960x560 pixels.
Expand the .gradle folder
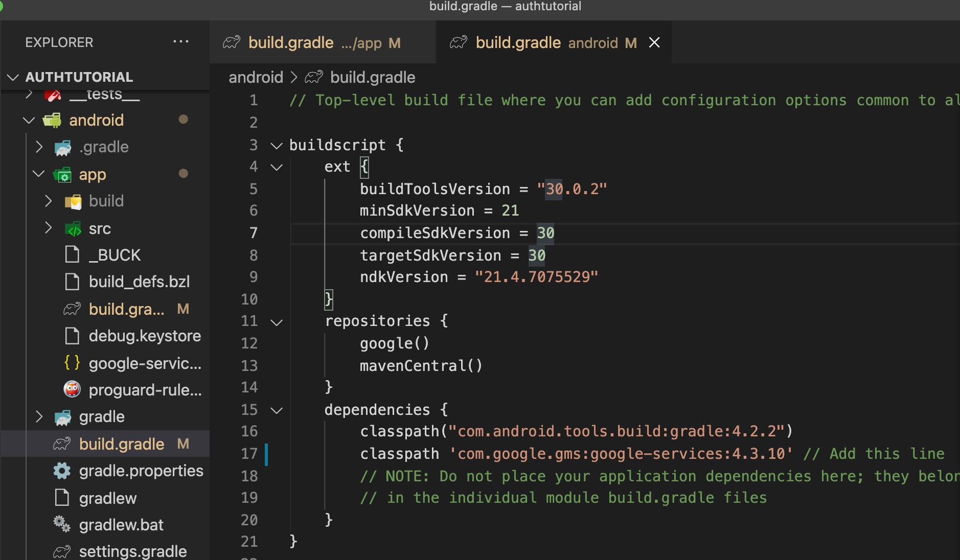[39, 147]
